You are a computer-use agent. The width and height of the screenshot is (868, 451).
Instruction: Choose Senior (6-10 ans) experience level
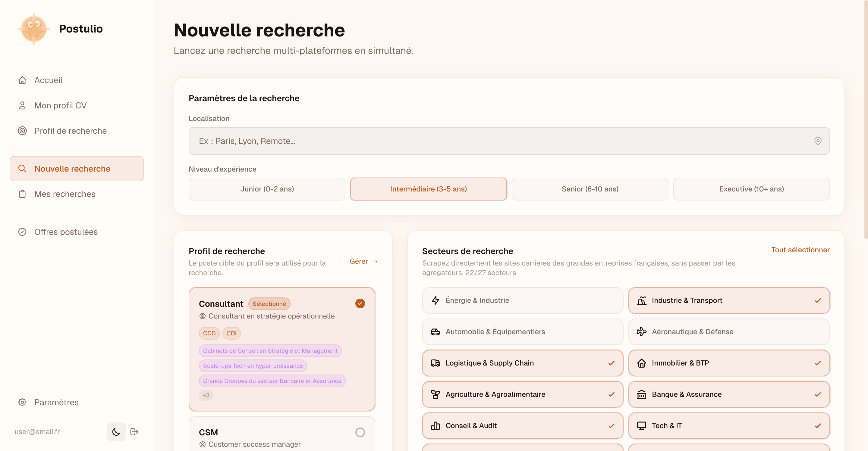pos(590,189)
